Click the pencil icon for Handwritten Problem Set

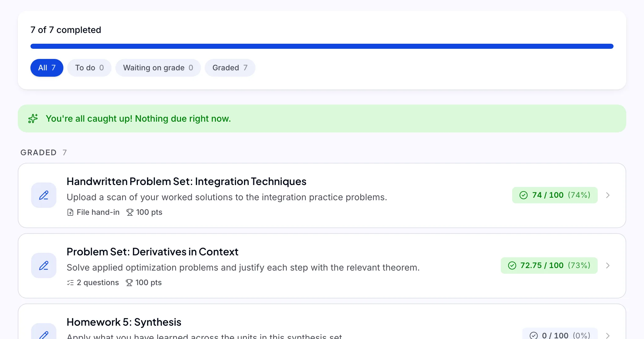tap(44, 195)
